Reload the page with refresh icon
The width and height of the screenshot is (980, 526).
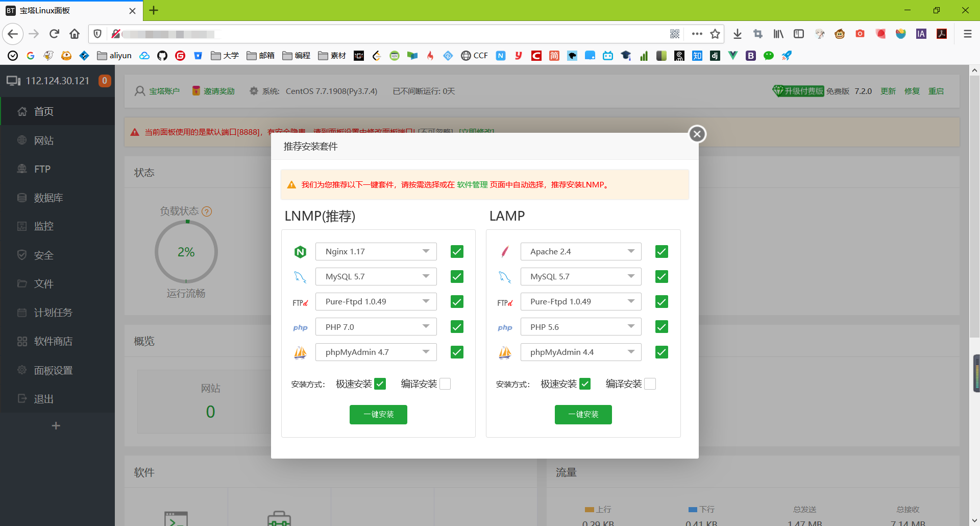pos(54,34)
